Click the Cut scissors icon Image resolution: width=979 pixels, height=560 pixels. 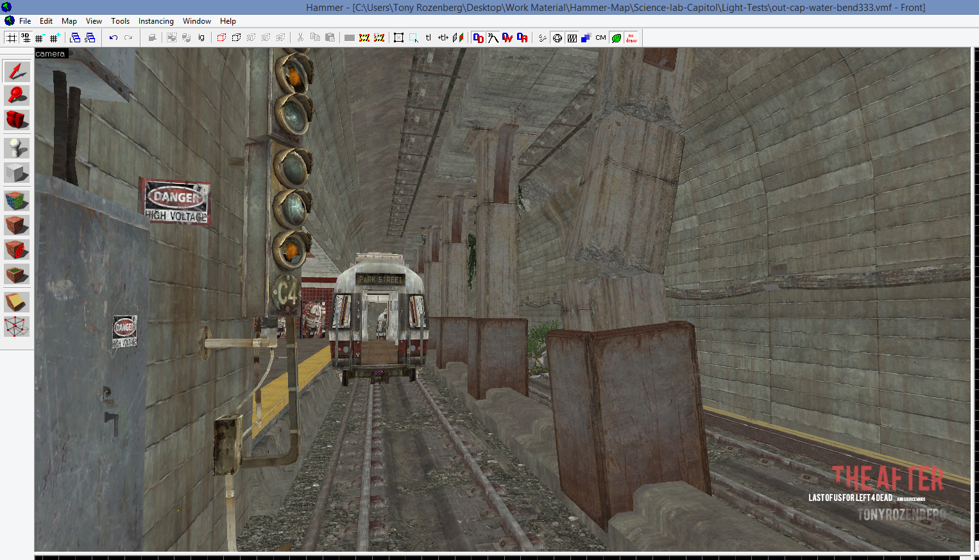[300, 38]
